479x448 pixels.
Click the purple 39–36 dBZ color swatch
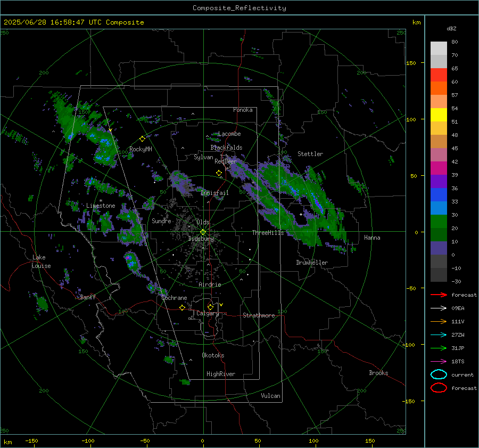click(439, 182)
